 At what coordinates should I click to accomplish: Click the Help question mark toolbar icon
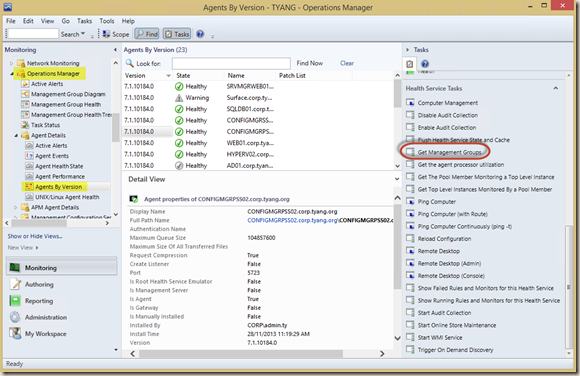click(200, 34)
